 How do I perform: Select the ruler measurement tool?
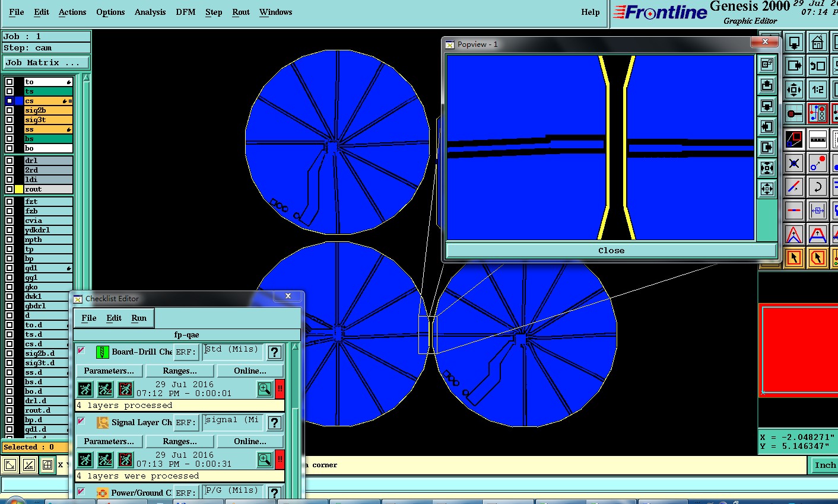coord(818,139)
